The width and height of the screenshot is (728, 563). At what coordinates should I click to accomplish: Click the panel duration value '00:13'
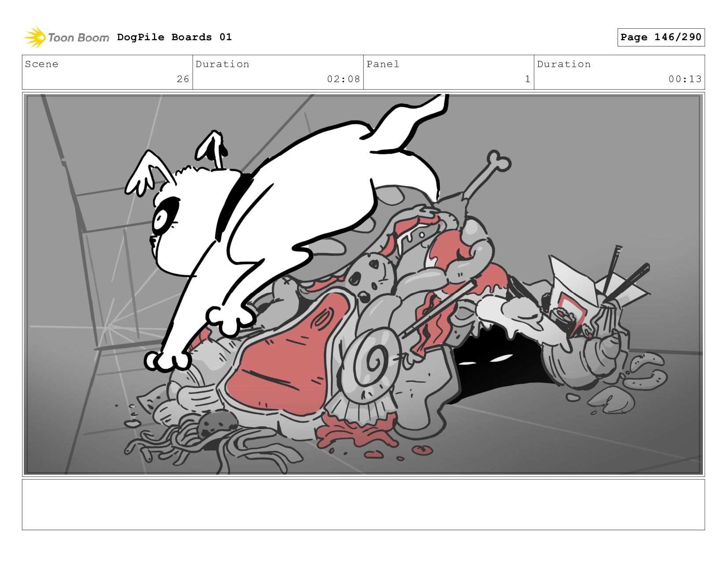point(685,79)
